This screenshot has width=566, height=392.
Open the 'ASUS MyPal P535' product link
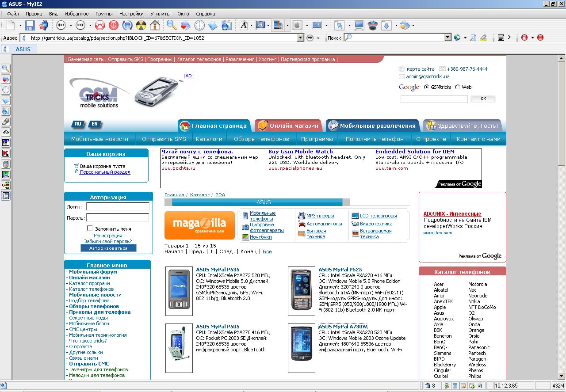218,270
